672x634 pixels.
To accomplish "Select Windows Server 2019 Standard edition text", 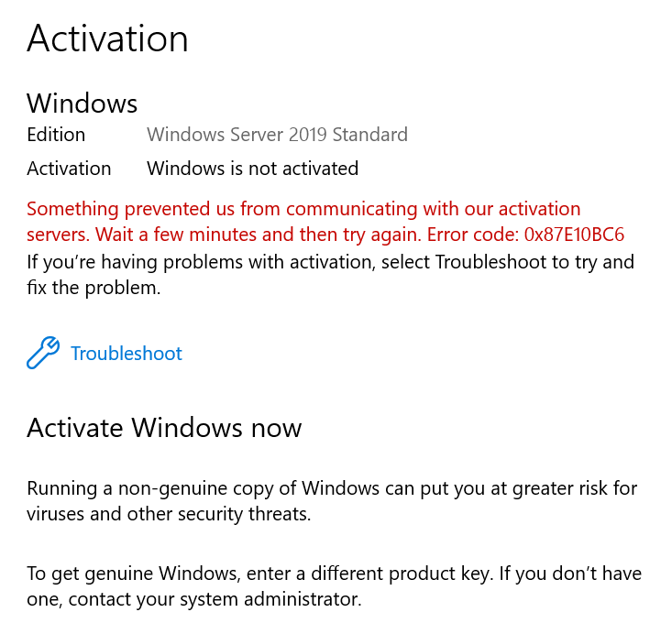I will 277,135.
